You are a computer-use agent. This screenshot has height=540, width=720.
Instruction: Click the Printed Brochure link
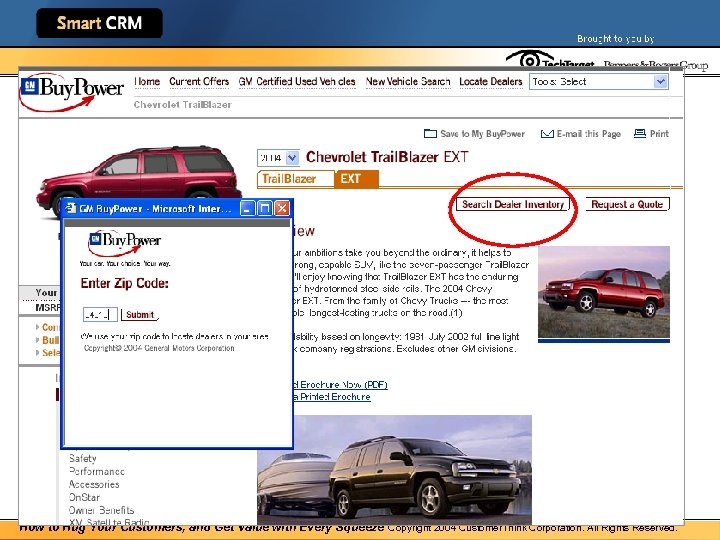332,397
